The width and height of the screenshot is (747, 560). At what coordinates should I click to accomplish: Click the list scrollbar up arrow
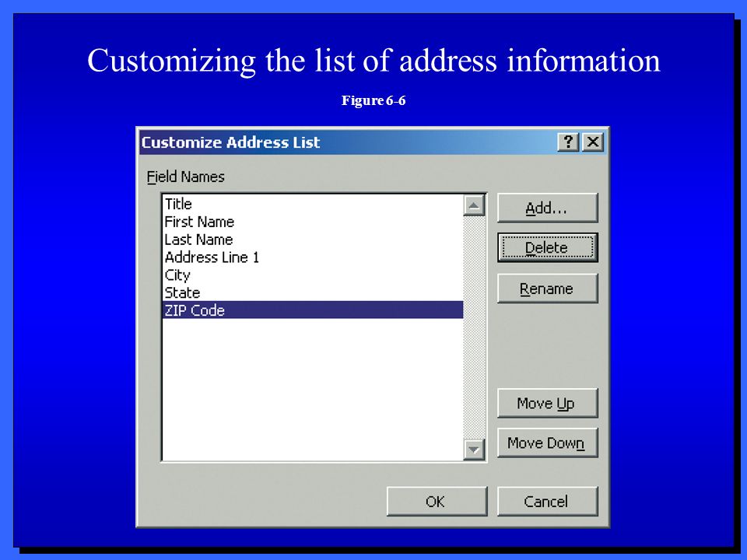(474, 205)
